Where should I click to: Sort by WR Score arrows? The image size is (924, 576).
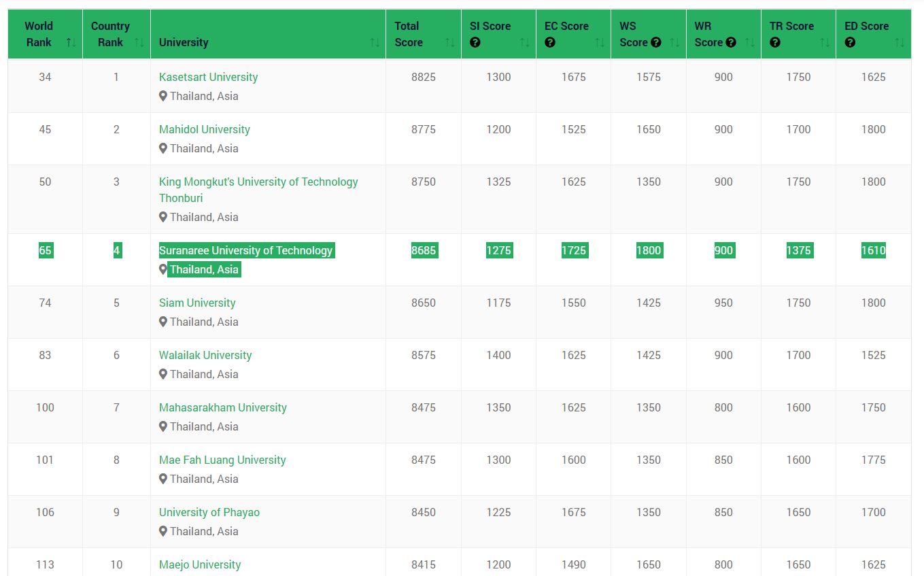pos(749,42)
